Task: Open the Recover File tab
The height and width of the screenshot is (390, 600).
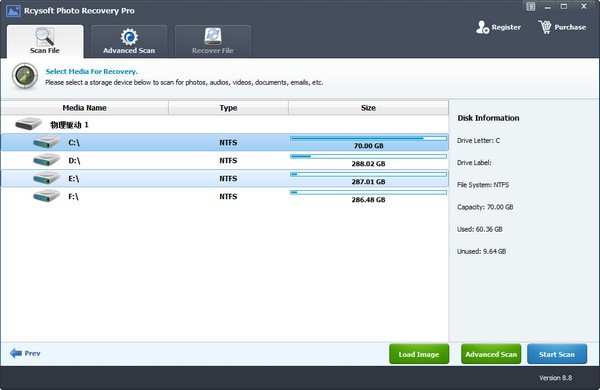Action: pos(213,41)
